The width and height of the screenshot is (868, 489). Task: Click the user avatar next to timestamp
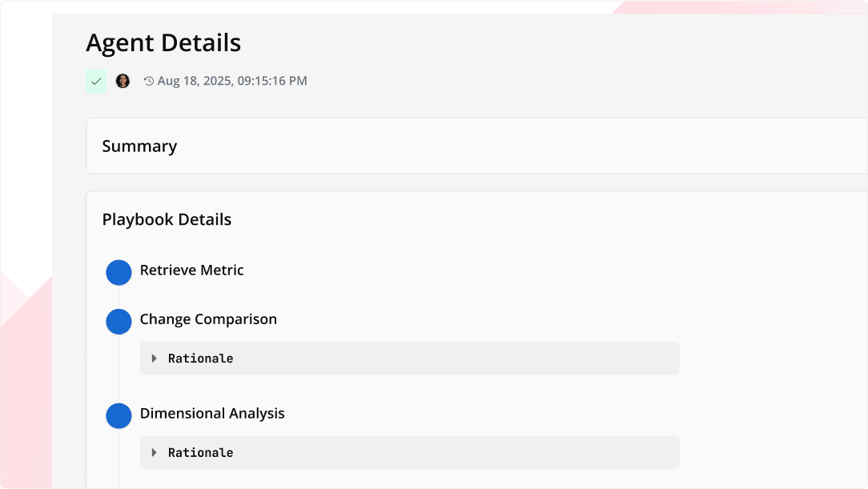(x=123, y=81)
